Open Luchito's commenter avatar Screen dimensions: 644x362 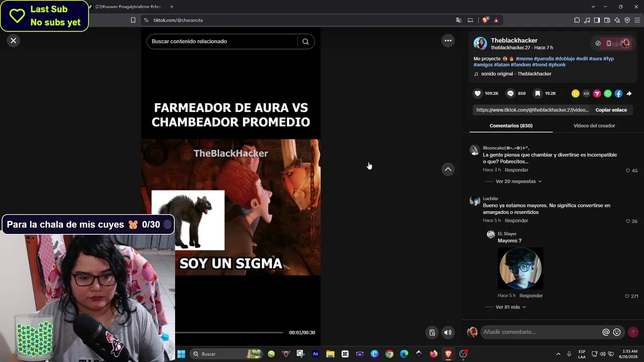474,201
